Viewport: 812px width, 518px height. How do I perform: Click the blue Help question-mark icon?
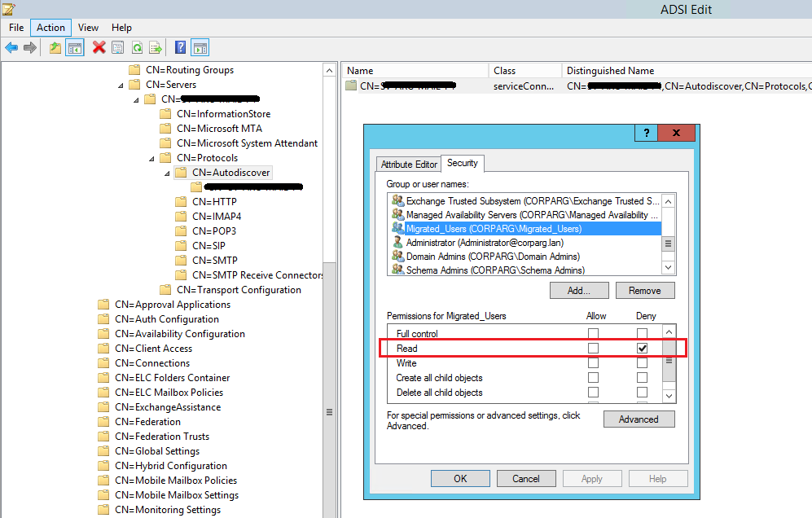[x=181, y=48]
